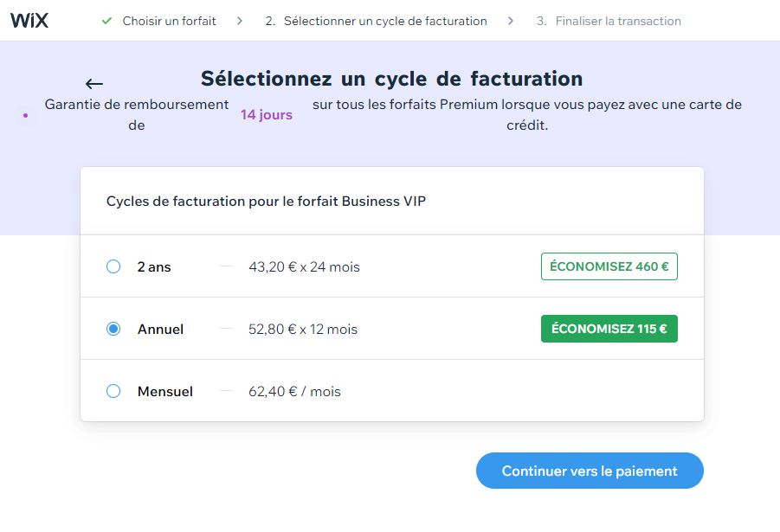Select the 2 ans radio button

pyautogui.click(x=113, y=267)
